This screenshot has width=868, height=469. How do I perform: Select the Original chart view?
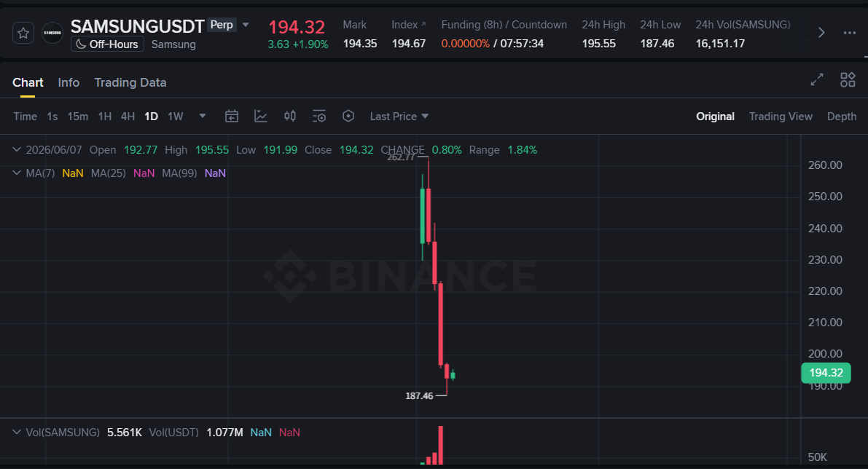point(715,116)
